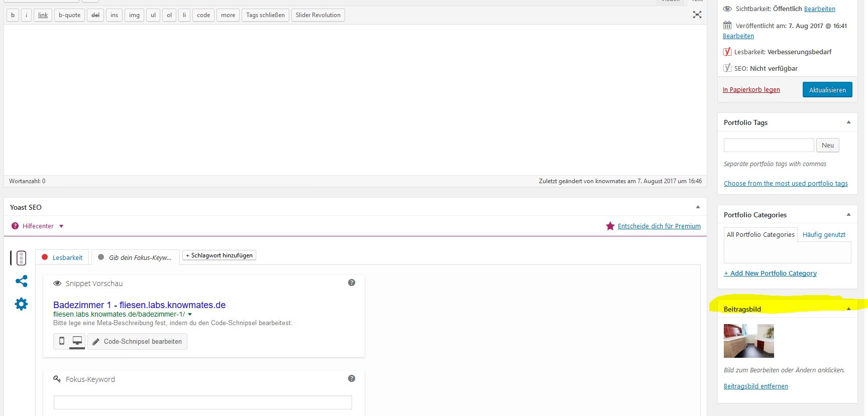Collapse the Beitragsbild panel
Viewport: 868px width, 416px height.
(848, 309)
